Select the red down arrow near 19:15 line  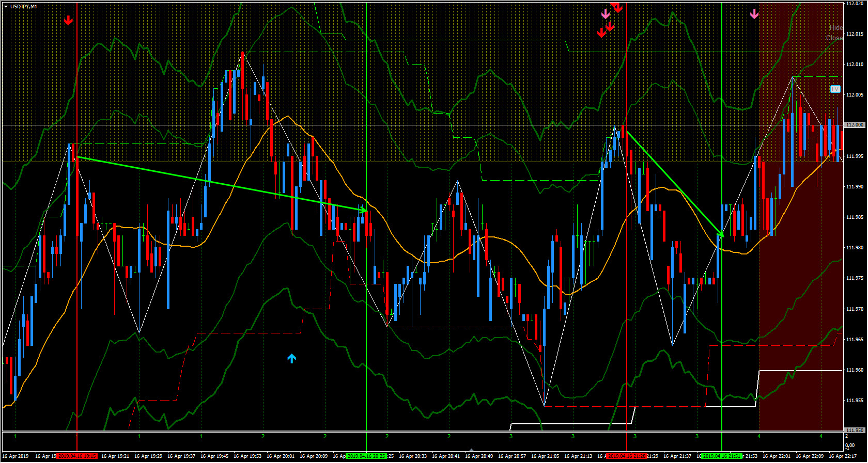tap(68, 20)
